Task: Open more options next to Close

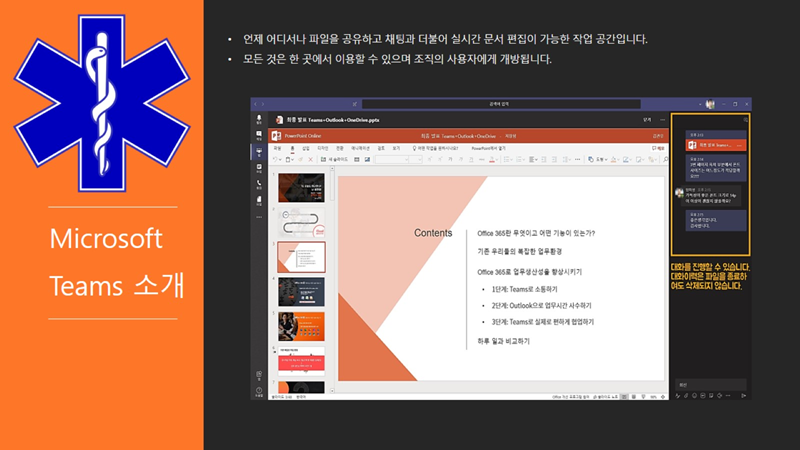Action: pyautogui.click(x=662, y=120)
